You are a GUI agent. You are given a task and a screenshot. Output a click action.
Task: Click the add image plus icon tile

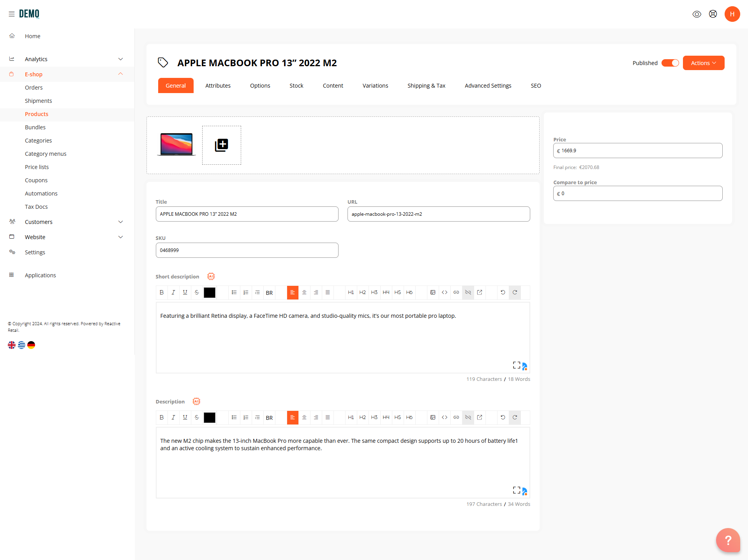[222, 145]
